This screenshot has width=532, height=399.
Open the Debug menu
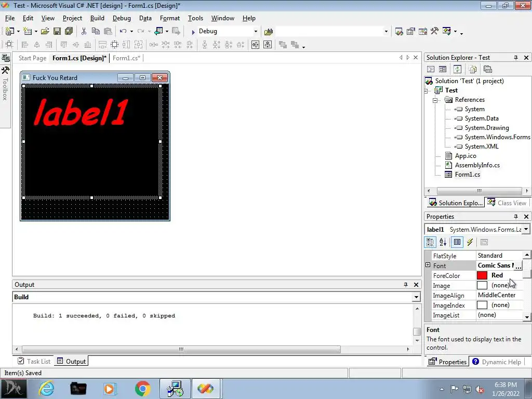tap(122, 18)
